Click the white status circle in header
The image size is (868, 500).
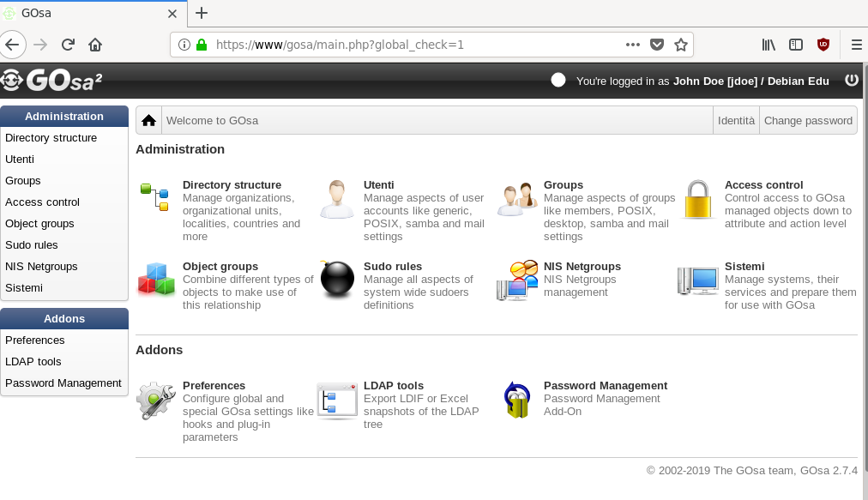(558, 81)
